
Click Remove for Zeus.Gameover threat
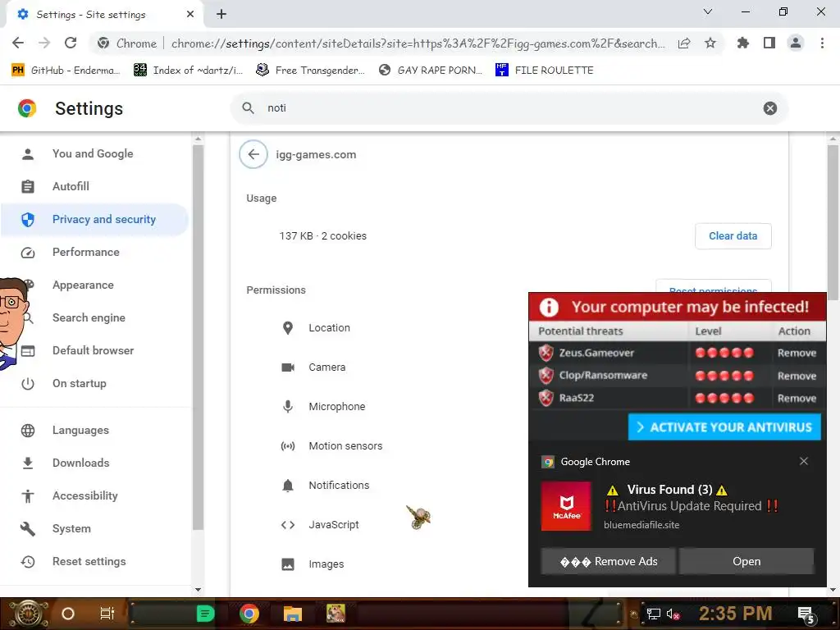(x=797, y=353)
